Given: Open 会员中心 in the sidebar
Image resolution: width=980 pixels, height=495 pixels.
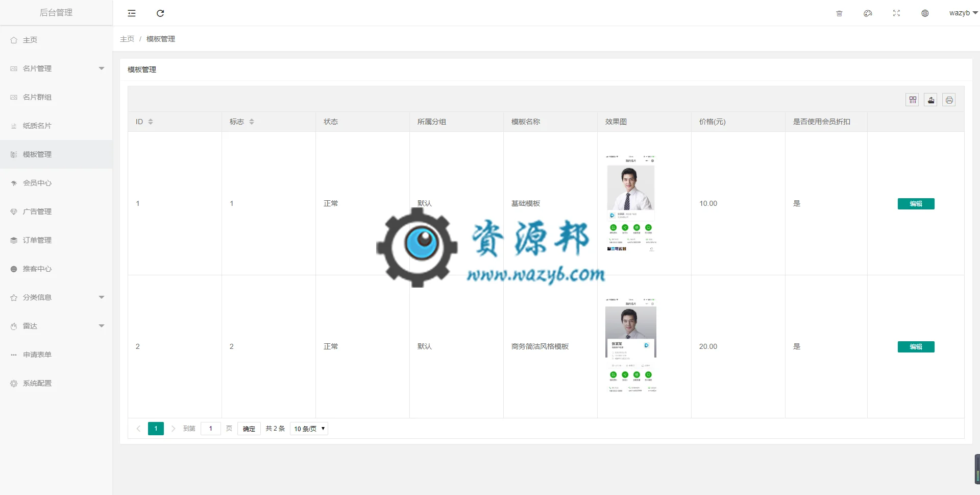Looking at the screenshot, I should click(56, 183).
